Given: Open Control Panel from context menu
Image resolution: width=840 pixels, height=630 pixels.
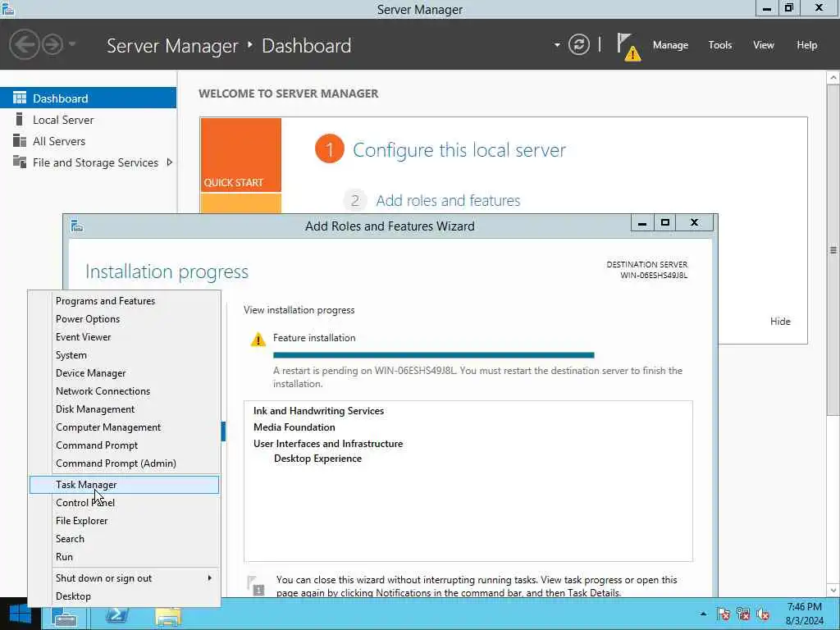Looking at the screenshot, I should click(x=124, y=503).
